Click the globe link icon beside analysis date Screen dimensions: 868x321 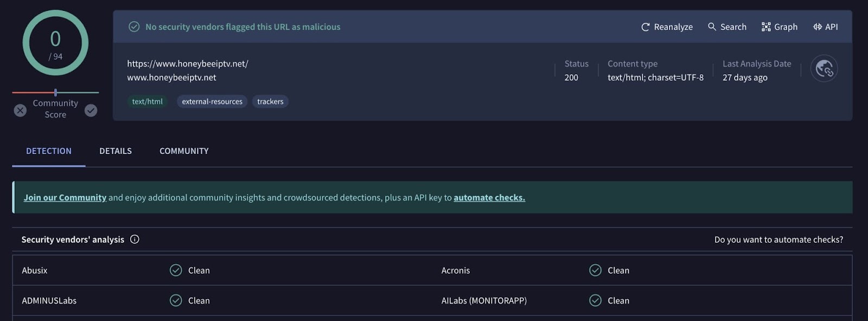point(824,69)
